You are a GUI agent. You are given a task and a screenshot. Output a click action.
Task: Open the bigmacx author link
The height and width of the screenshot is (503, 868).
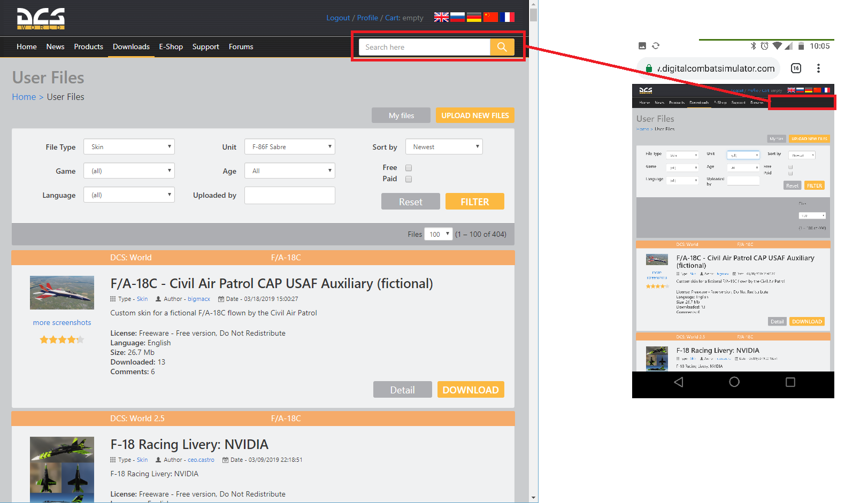[x=199, y=299]
